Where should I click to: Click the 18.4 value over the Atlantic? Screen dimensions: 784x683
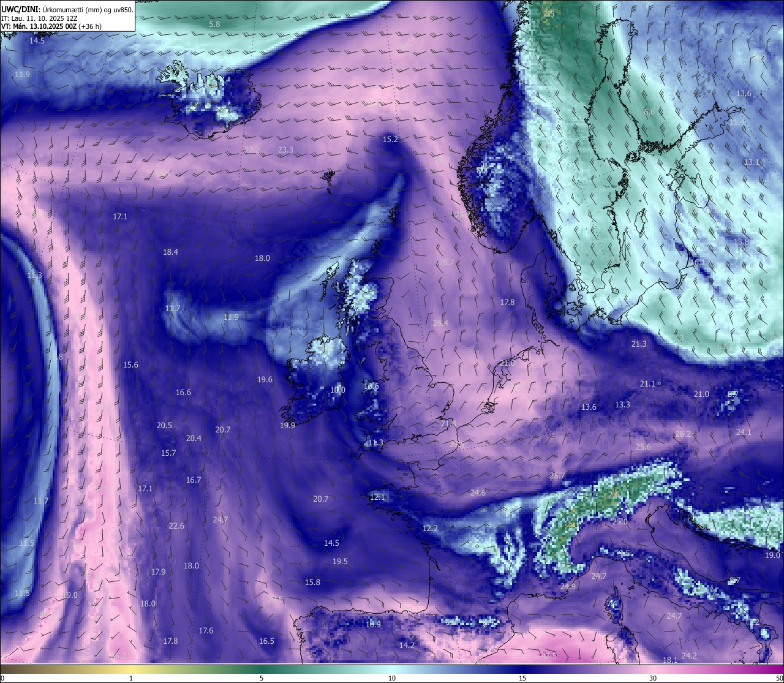pos(170,252)
